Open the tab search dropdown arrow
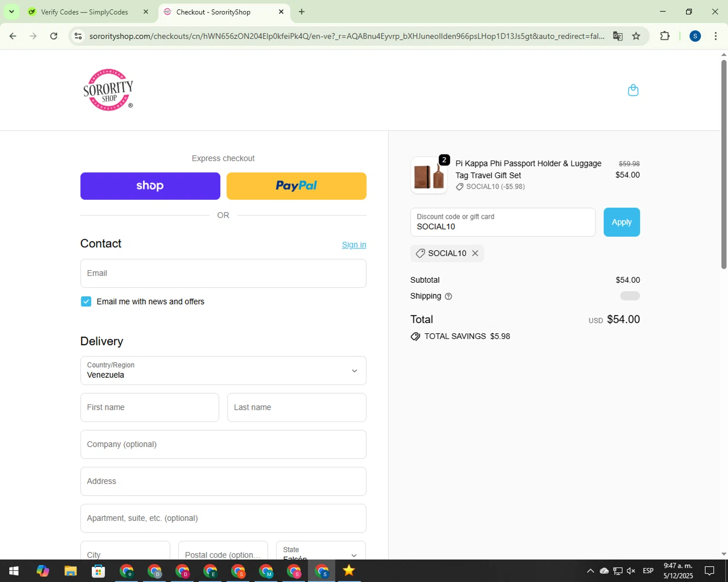Image resolution: width=728 pixels, height=582 pixels. (x=11, y=12)
